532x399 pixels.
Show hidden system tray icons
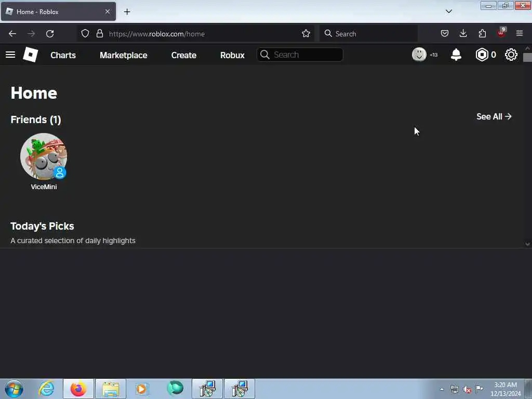click(442, 389)
